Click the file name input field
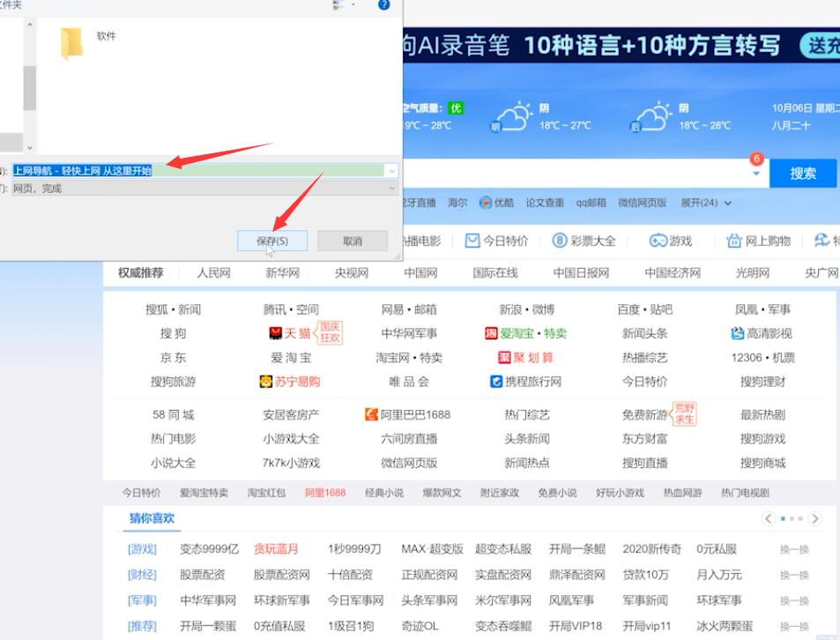The width and height of the screenshot is (840, 640). 198,171
